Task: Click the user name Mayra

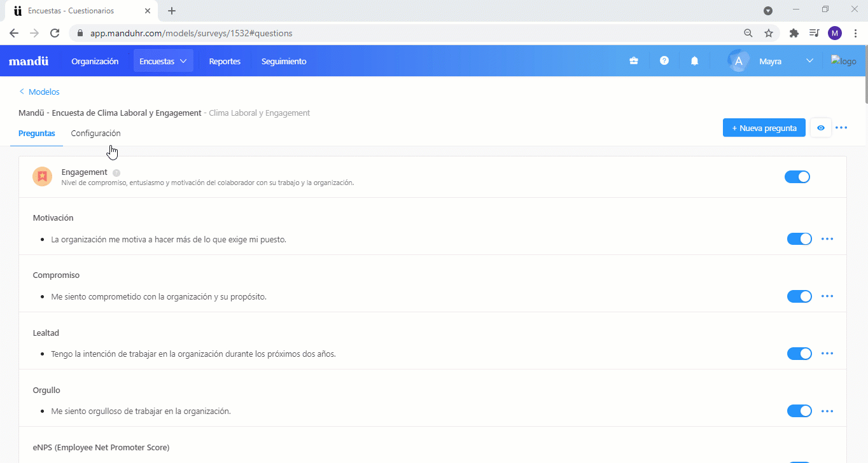Action: click(x=770, y=61)
